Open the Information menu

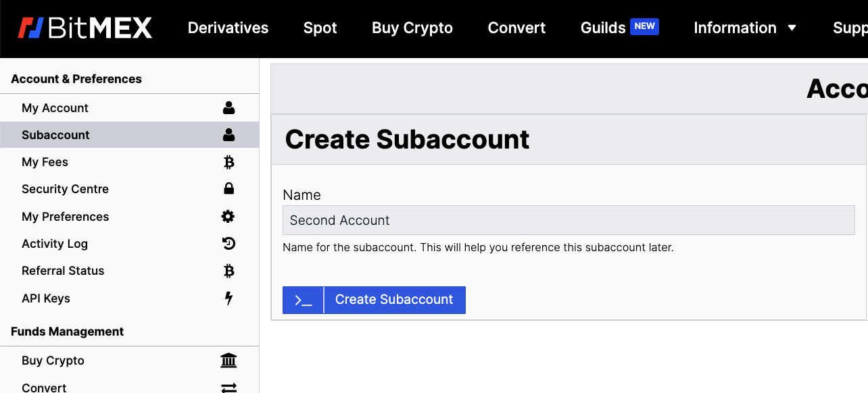pyautogui.click(x=735, y=28)
